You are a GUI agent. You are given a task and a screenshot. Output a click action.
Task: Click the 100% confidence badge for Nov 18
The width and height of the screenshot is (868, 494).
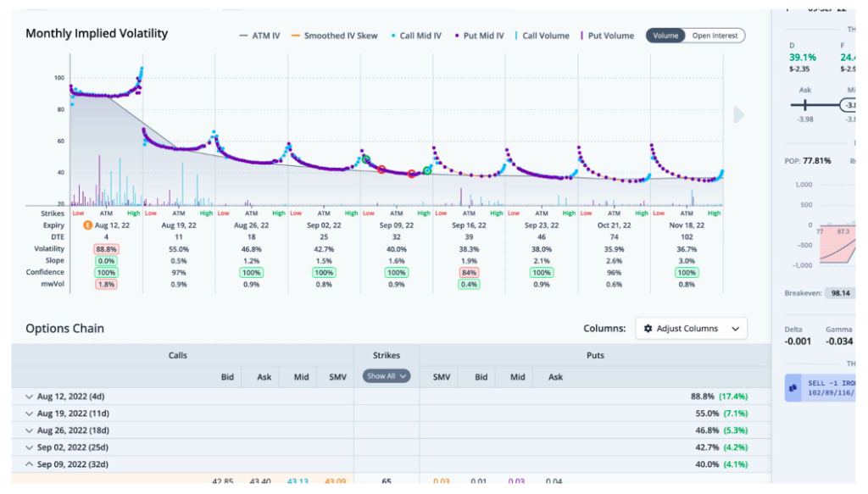(x=687, y=273)
